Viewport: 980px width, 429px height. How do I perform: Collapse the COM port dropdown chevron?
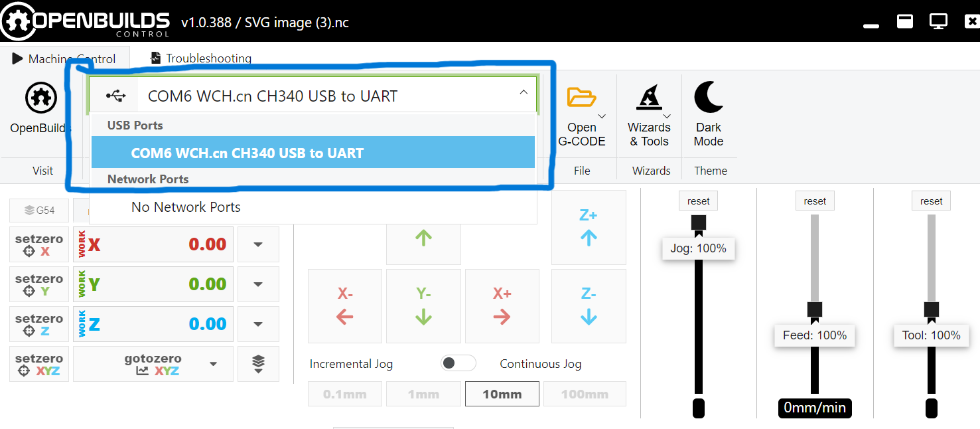click(524, 92)
